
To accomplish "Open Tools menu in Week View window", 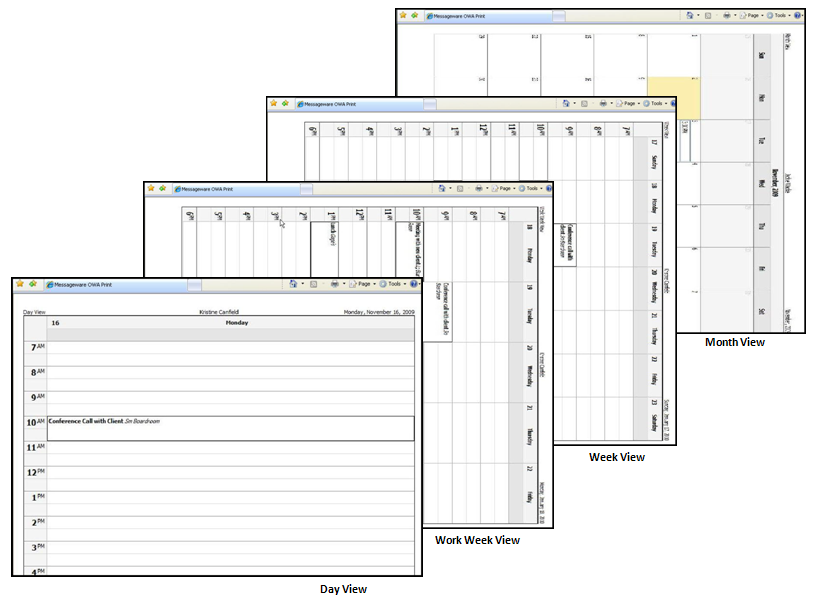I will tap(655, 104).
